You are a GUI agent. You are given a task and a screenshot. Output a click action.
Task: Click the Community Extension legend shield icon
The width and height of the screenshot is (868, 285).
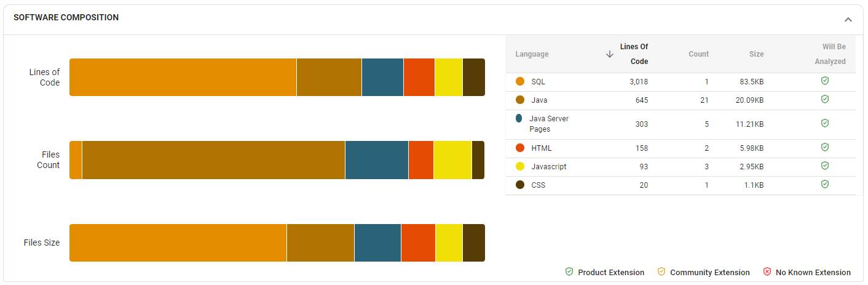661,272
